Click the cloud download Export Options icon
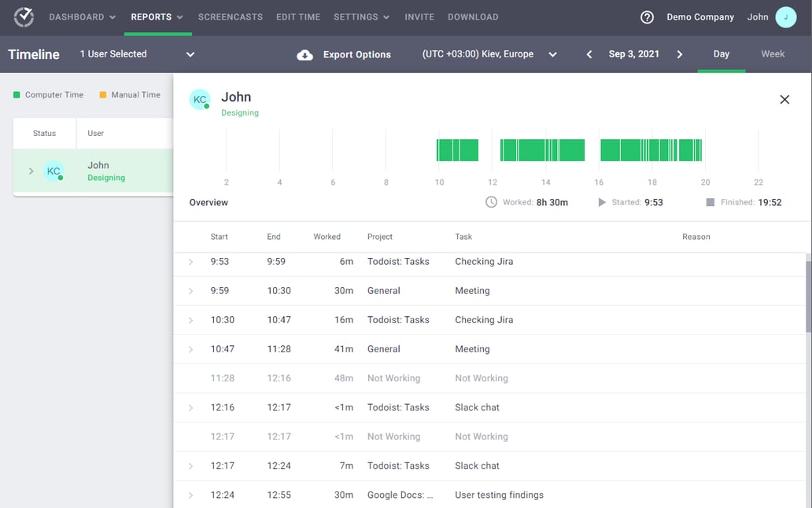 (x=304, y=55)
